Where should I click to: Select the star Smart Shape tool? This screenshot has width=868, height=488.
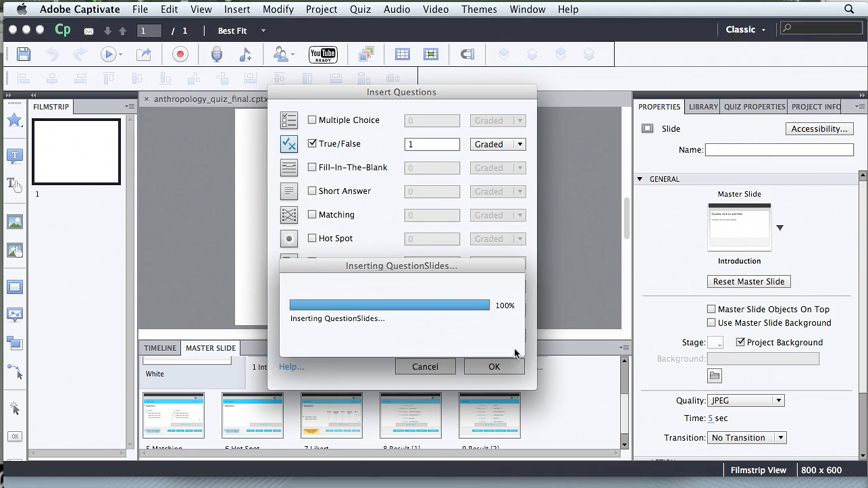tap(14, 120)
